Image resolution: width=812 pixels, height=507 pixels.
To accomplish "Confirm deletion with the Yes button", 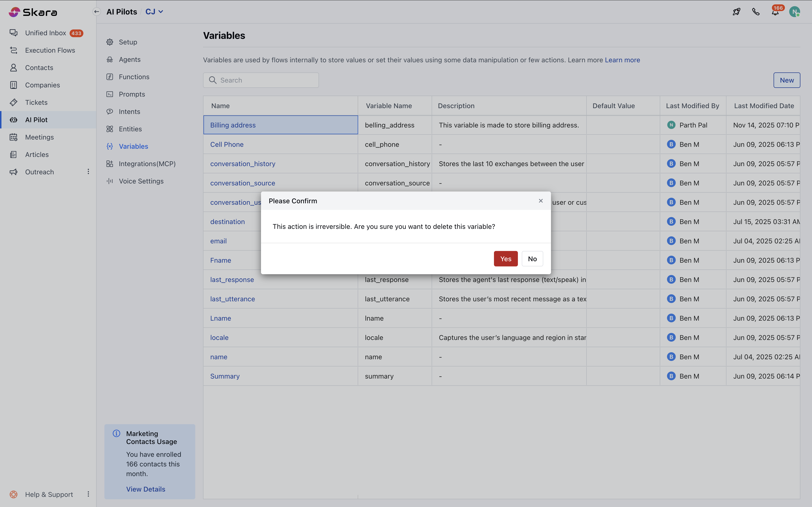I will pyautogui.click(x=505, y=259).
